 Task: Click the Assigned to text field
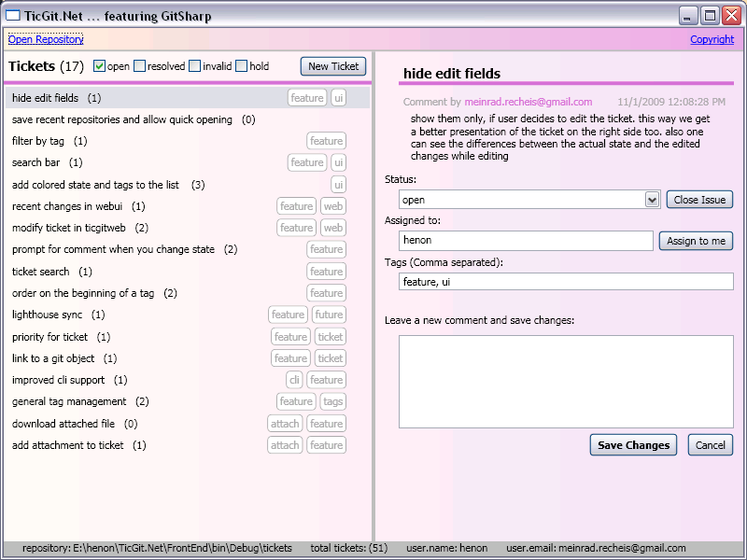coord(525,241)
